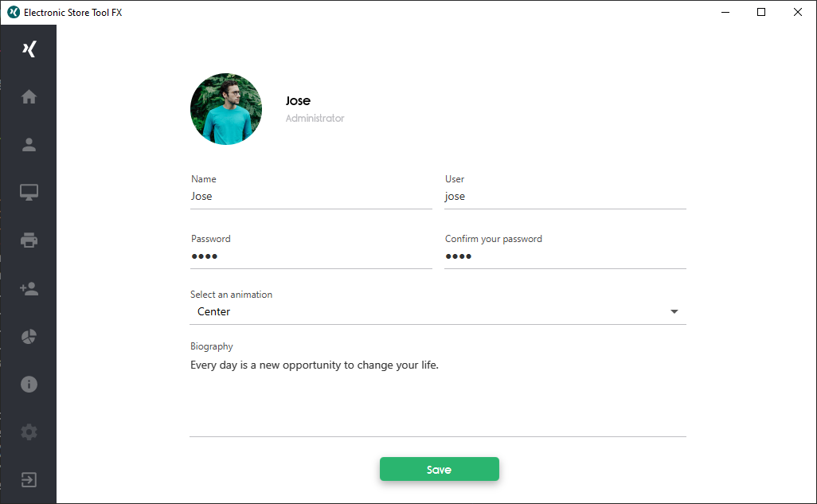Open the pie chart statistics icon
The width and height of the screenshot is (817, 504).
click(29, 336)
